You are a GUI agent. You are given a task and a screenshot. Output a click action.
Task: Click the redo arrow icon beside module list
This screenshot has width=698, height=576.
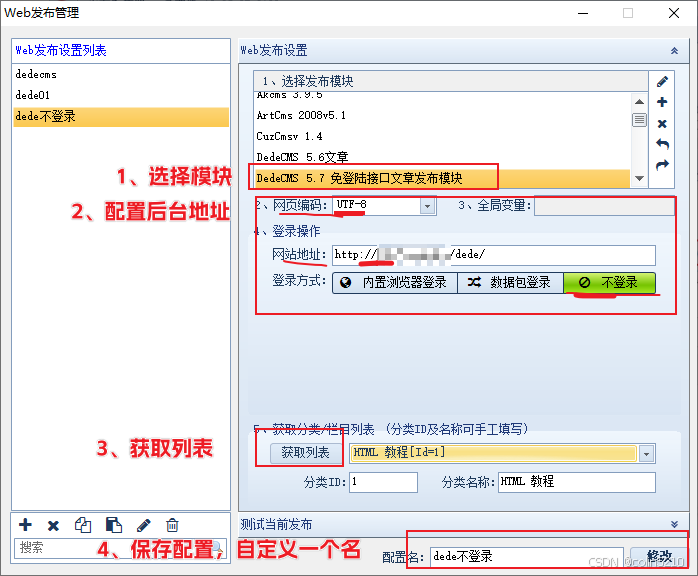662,165
